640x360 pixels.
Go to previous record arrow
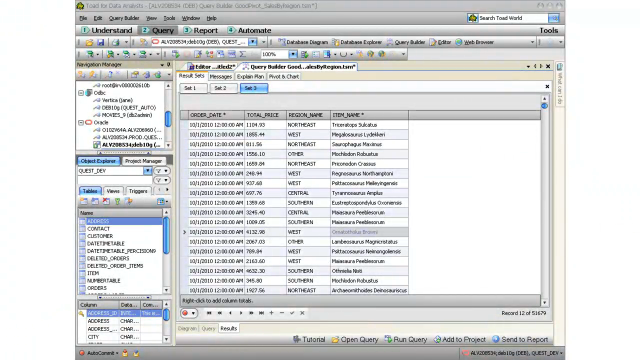pyautogui.click(x=230, y=313)
